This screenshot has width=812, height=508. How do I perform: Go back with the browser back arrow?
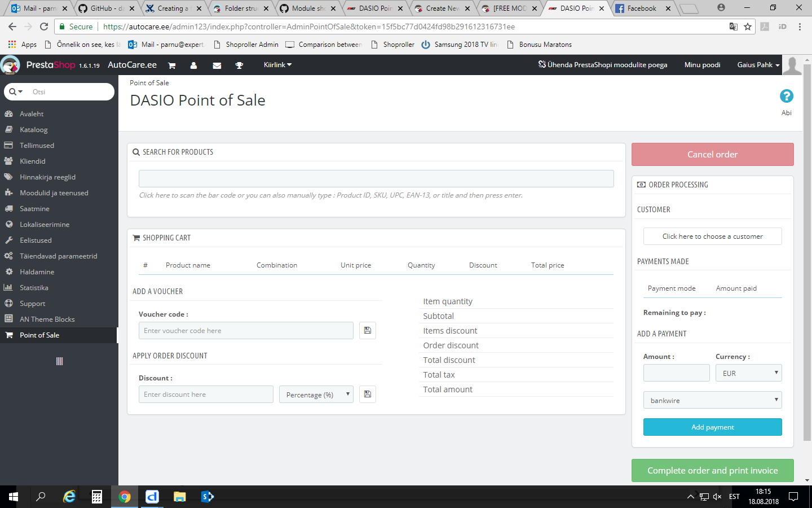coord(12,27)
